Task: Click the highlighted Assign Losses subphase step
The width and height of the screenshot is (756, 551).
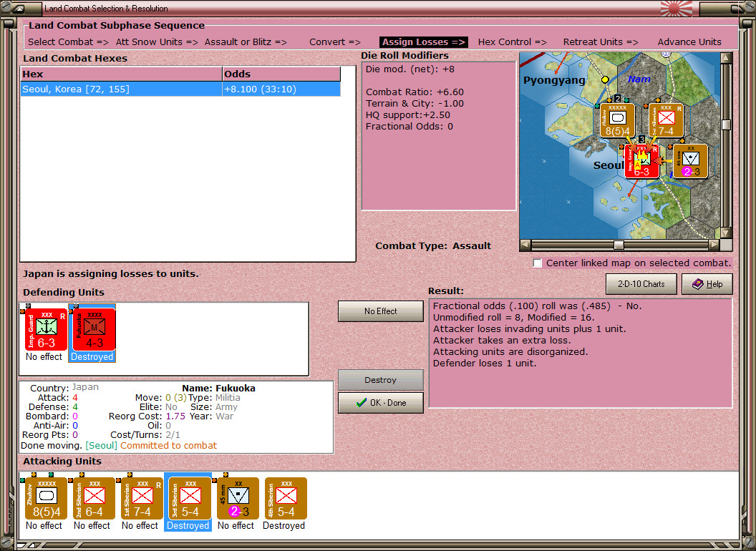Action: click(424, 42)
